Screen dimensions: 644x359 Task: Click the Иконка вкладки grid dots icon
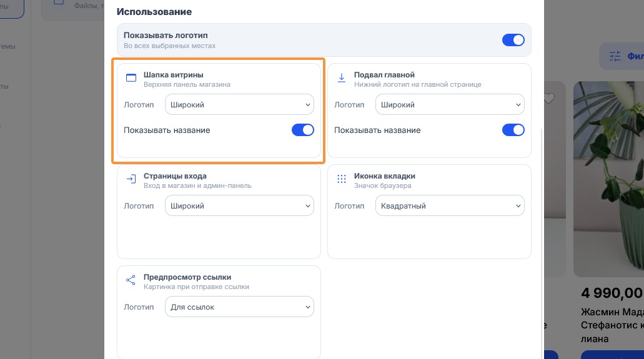[341, 179]
